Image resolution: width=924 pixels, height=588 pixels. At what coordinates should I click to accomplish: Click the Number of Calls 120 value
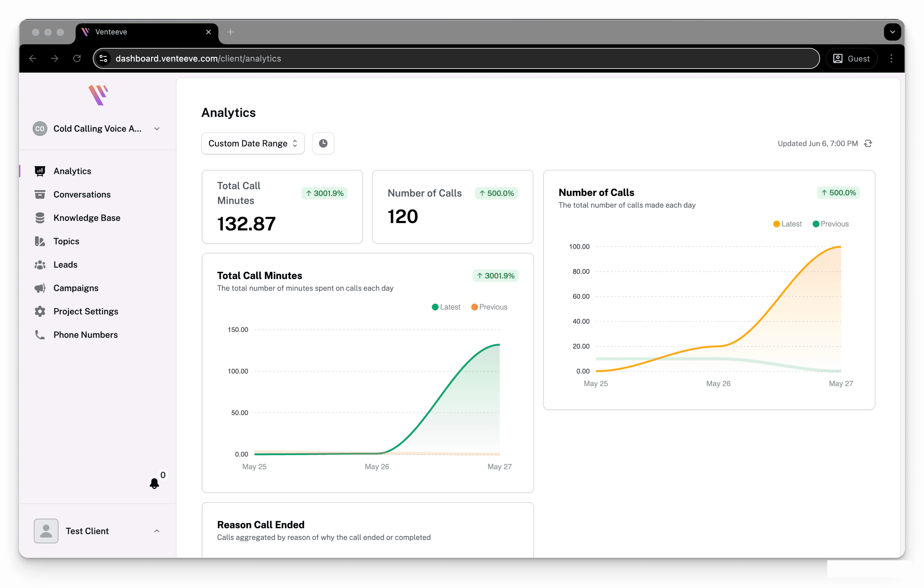coord(402,217)
